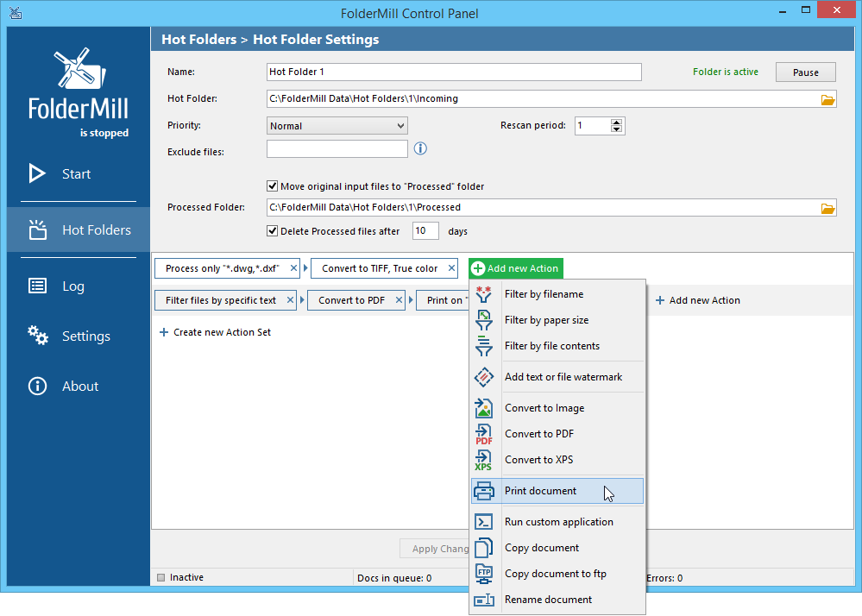This screenshot has height=616, width=862.
Task: Select Convert to PDF menu entry
Action: coord(557,434)
